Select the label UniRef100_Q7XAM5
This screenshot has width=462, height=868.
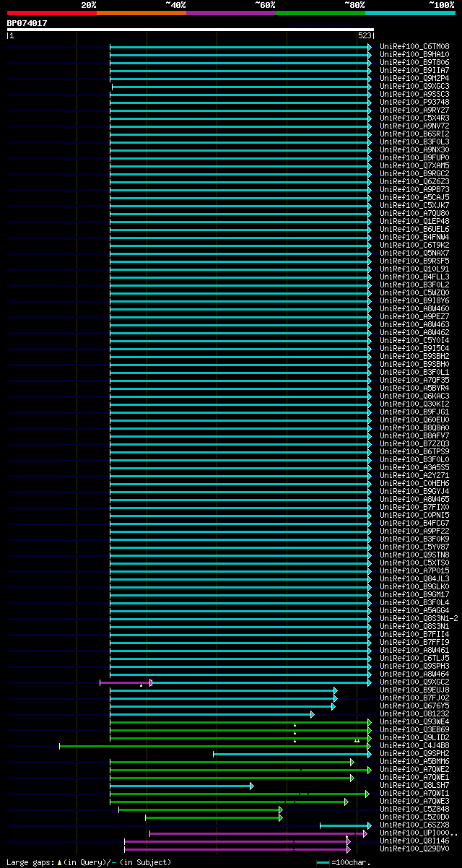click(x=414, y=165)
